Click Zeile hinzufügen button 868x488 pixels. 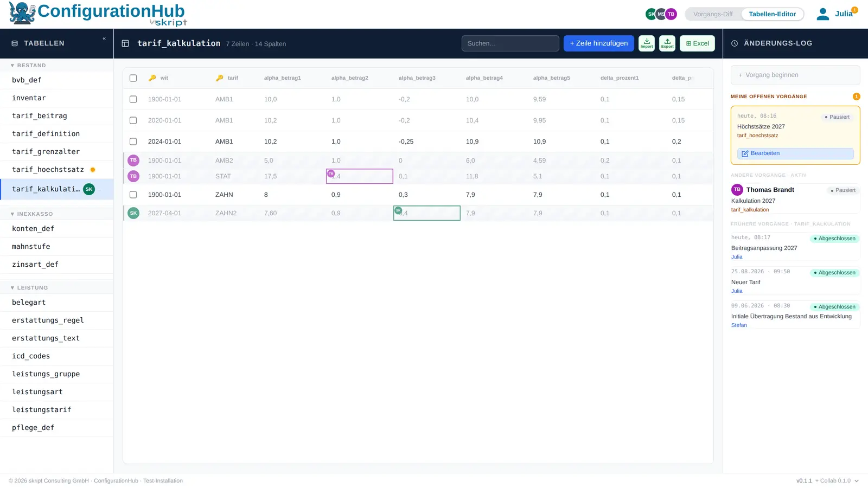coord(598,43)
